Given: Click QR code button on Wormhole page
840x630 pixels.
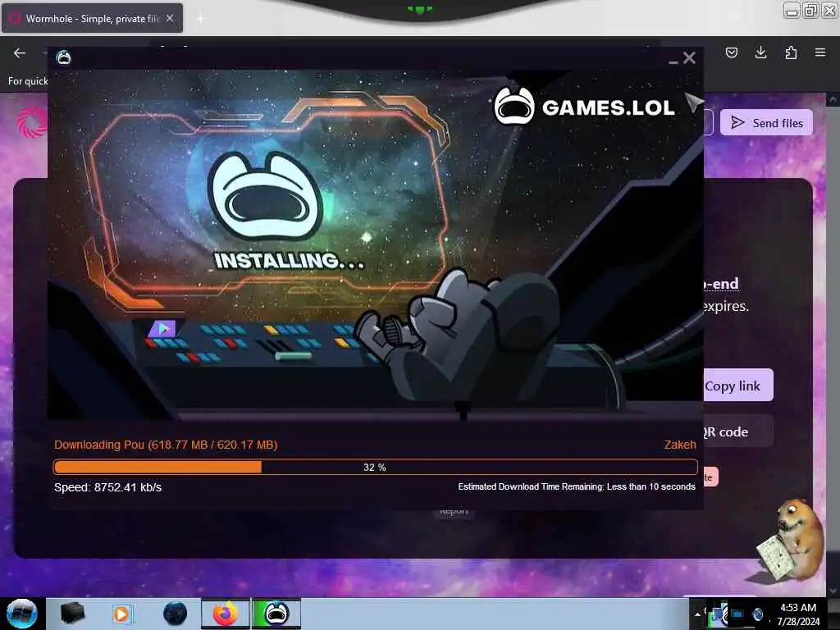Looking at the screenshot, I should (738, 431).
